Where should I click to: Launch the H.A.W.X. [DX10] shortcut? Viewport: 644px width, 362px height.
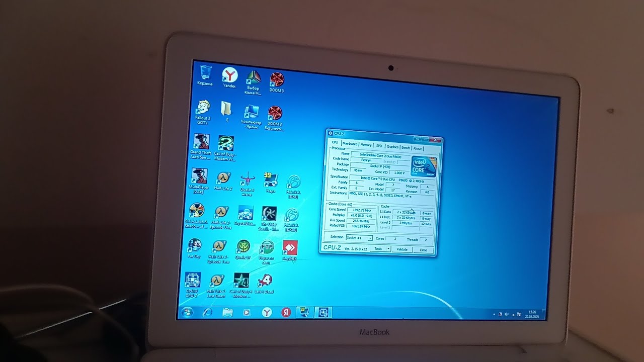[x=291, y=220]
